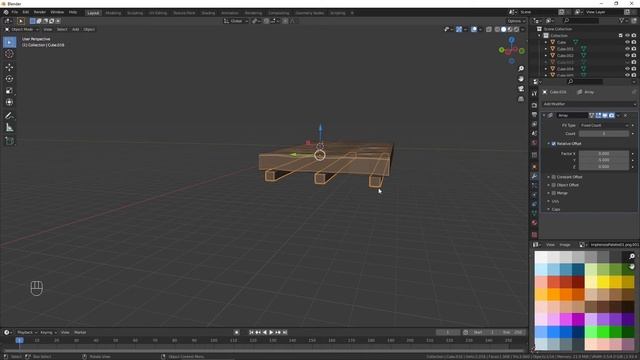Open the image editor Image menu

click(x=565, y=245)
